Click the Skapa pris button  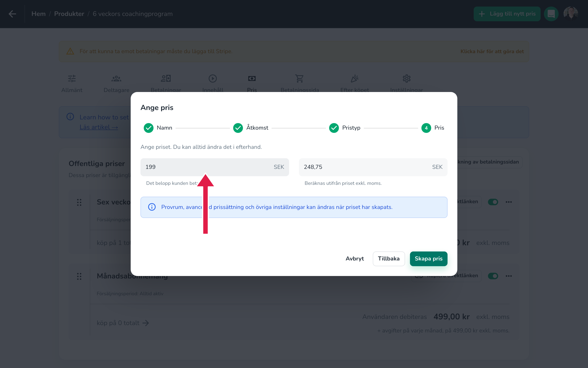click(429, 259)
